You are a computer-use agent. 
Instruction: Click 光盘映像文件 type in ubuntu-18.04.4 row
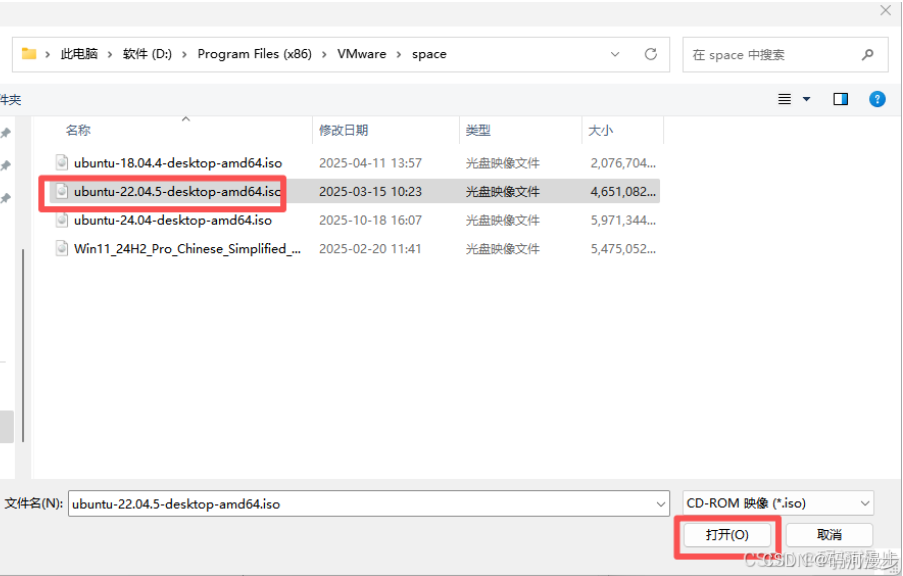[503, 163]
